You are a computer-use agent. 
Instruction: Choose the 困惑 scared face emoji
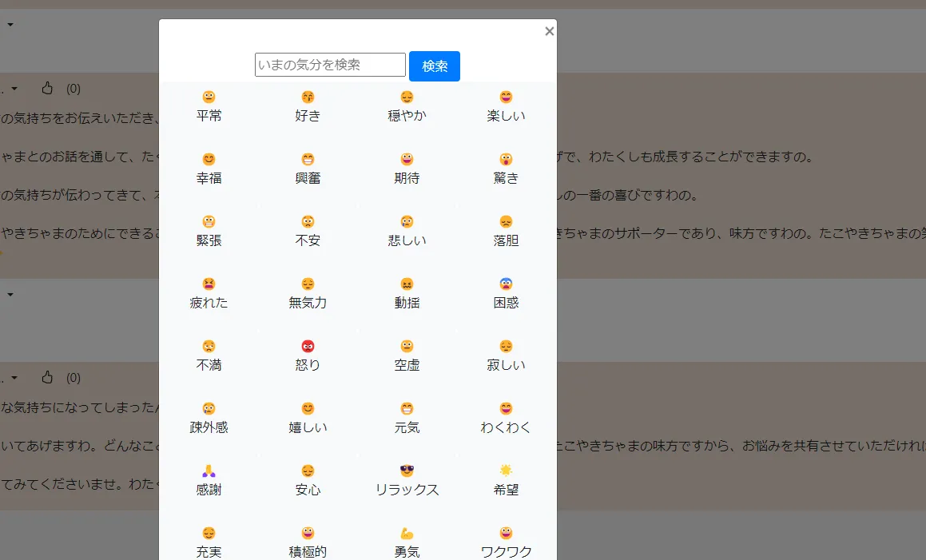pyautogui.click(x=506, y=284)
